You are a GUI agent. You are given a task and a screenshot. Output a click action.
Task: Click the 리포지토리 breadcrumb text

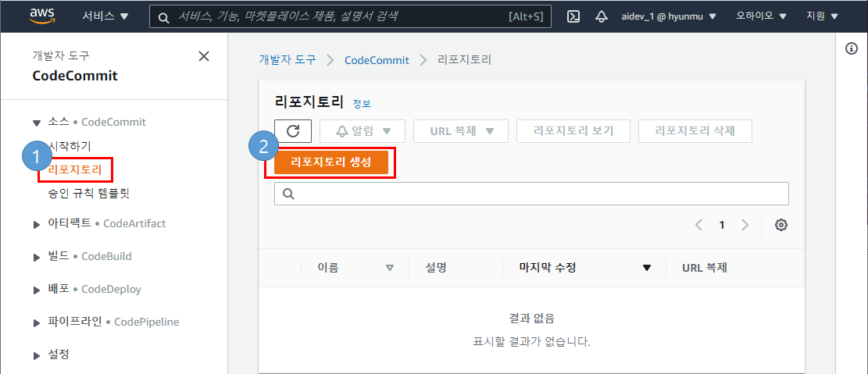click(x=464, y=60)
